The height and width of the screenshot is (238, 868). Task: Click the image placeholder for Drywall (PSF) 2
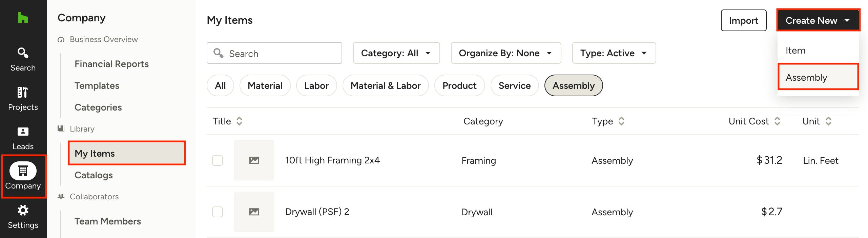click(254, 212)
